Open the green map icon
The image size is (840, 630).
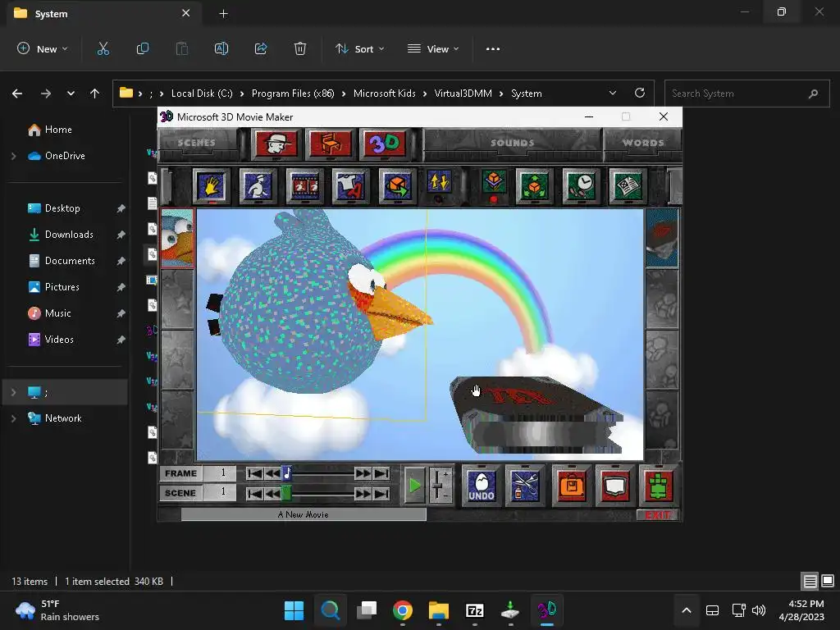[659, 486]
